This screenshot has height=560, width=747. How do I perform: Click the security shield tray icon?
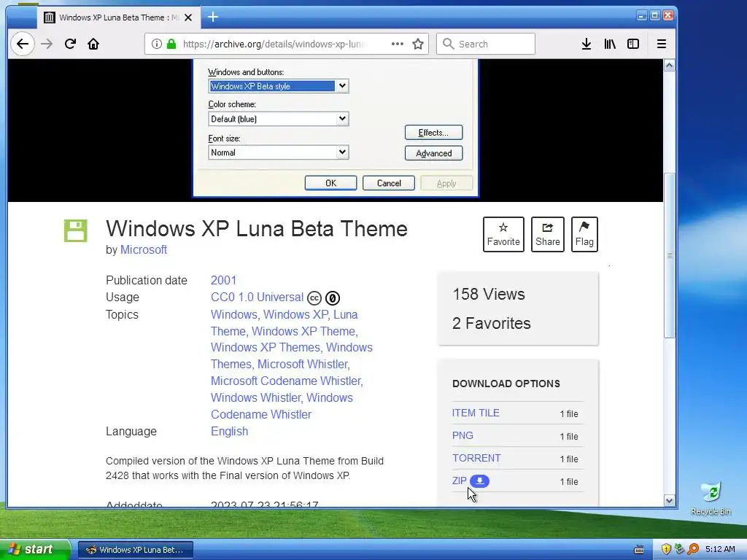coord(666,550)
